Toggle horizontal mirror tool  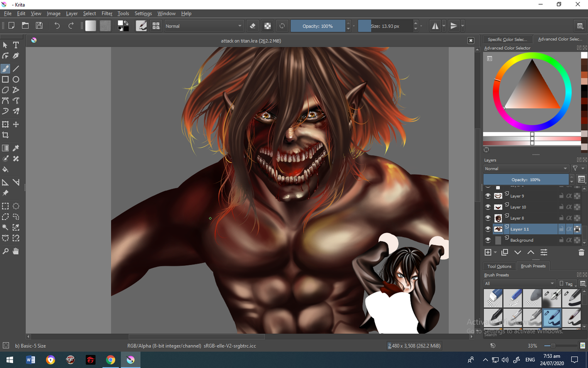(435, 26)
